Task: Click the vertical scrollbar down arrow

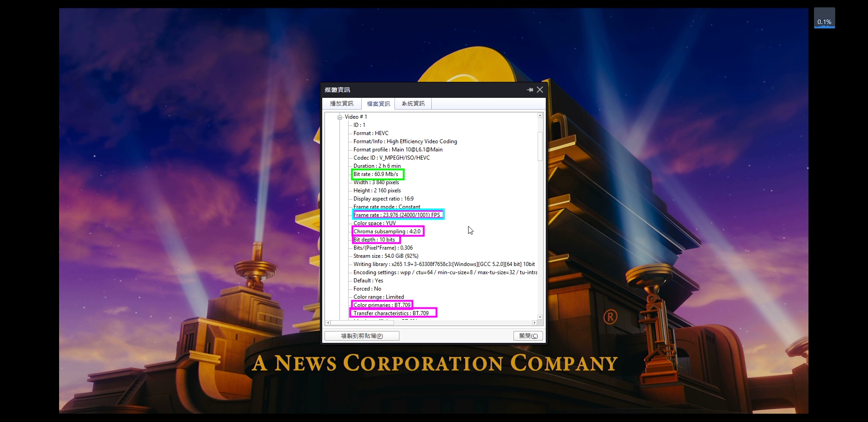Action: [x=540, y=317]
